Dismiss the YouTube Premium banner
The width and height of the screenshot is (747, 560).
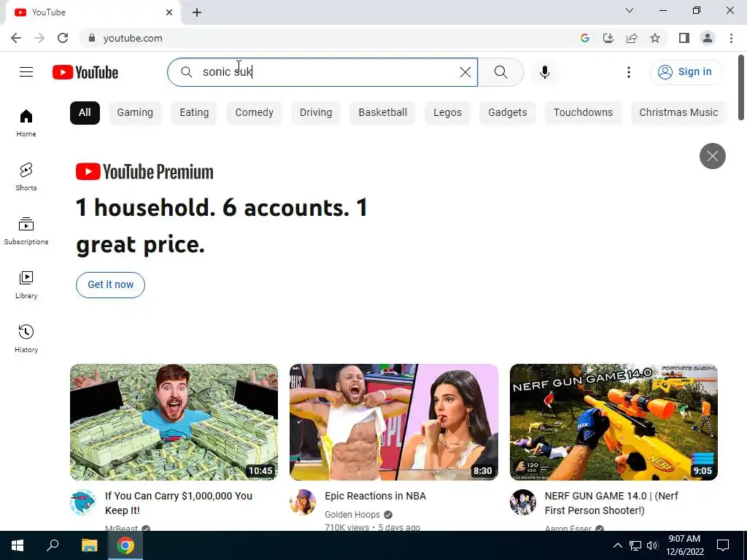(712, 156)
